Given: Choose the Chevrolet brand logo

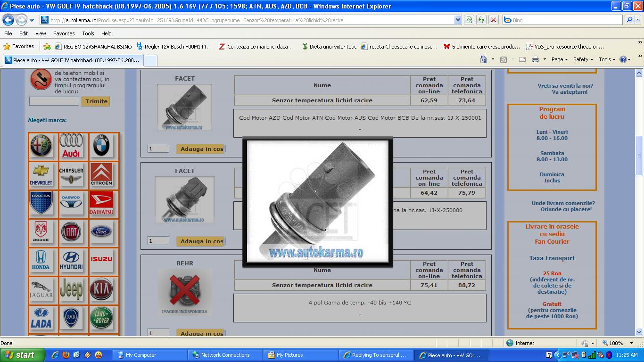Looking at the screenshot, I should point(41,174).
